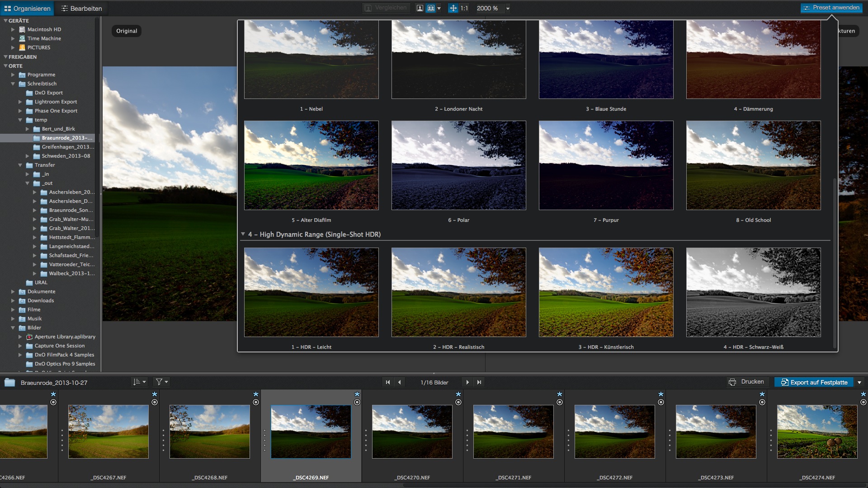Toggle the star tag on _DSC4270.NEF
This screenshot has height=488, width=868.
[458, 394]
